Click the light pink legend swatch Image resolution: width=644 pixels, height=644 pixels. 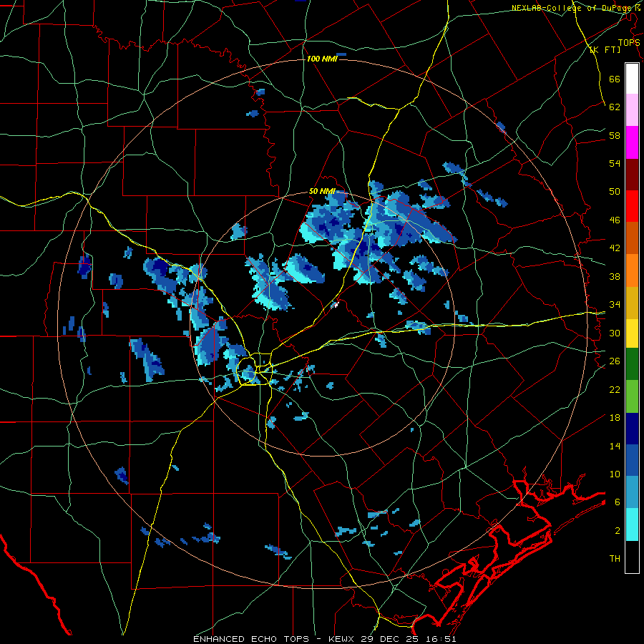coord(632,110)
